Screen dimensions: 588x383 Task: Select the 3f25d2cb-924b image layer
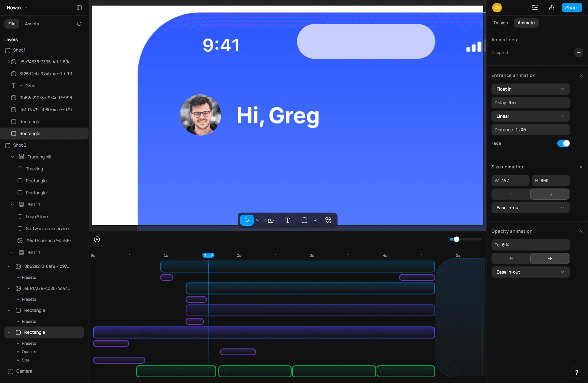click(x=44, y=74)
